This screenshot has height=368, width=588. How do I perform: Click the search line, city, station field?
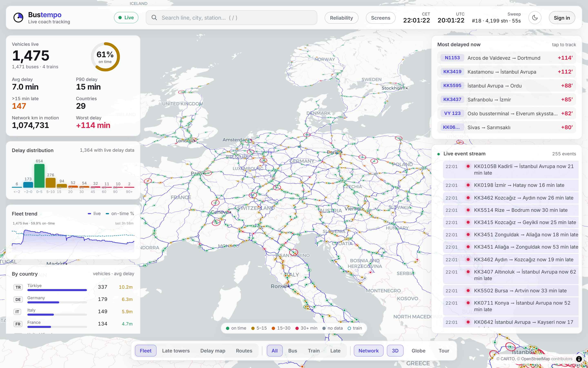tap(231, 18)
